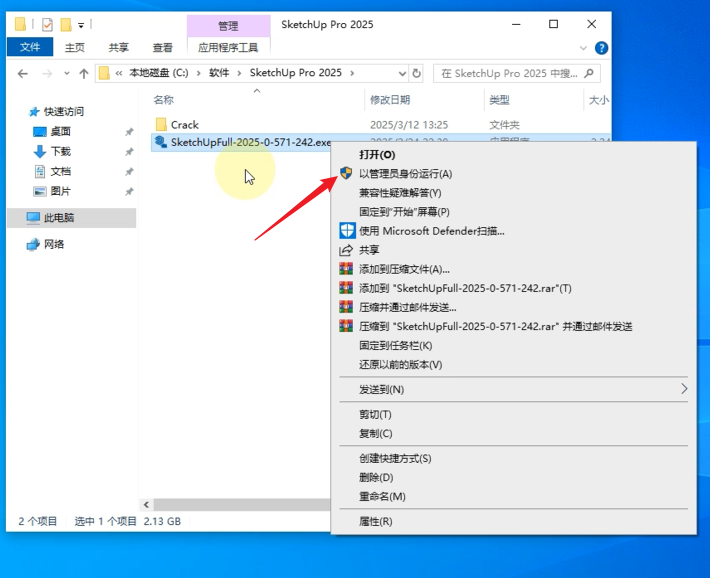Click the Microsoft Defender shield icon
Viewport: 710px width, 578px height.
(x=347, y=231)
